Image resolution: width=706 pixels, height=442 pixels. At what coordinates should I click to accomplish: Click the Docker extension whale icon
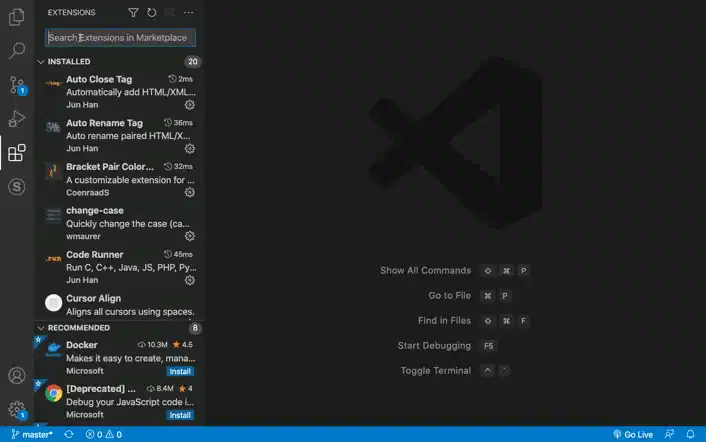click(x=54, y=348)
